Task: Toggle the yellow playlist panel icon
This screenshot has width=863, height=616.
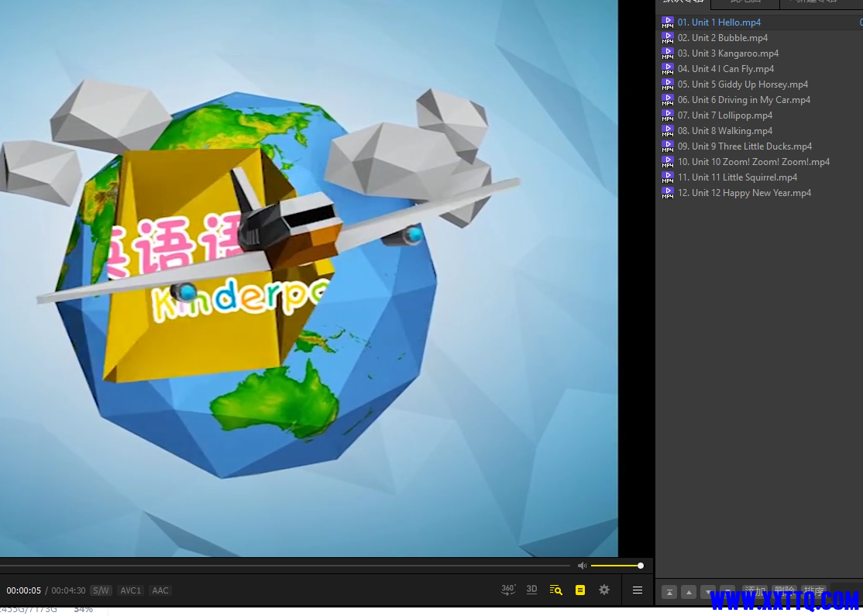Action: pos(580,590)
